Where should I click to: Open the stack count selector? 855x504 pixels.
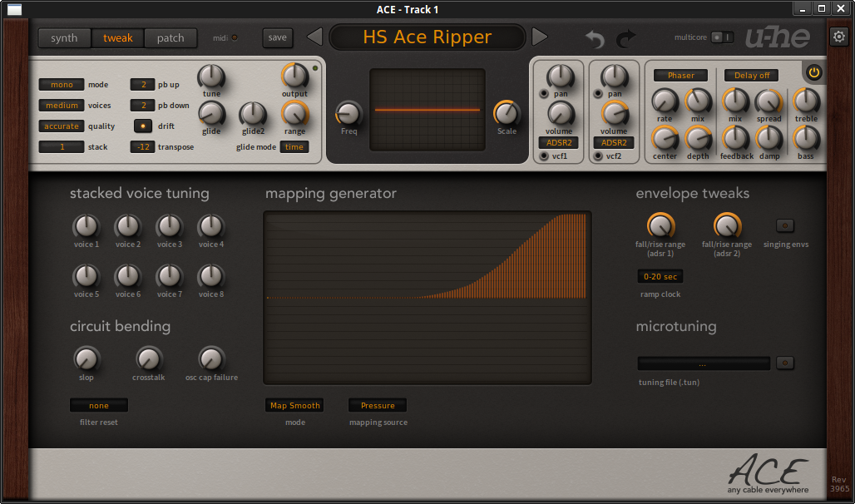(62, 146)
